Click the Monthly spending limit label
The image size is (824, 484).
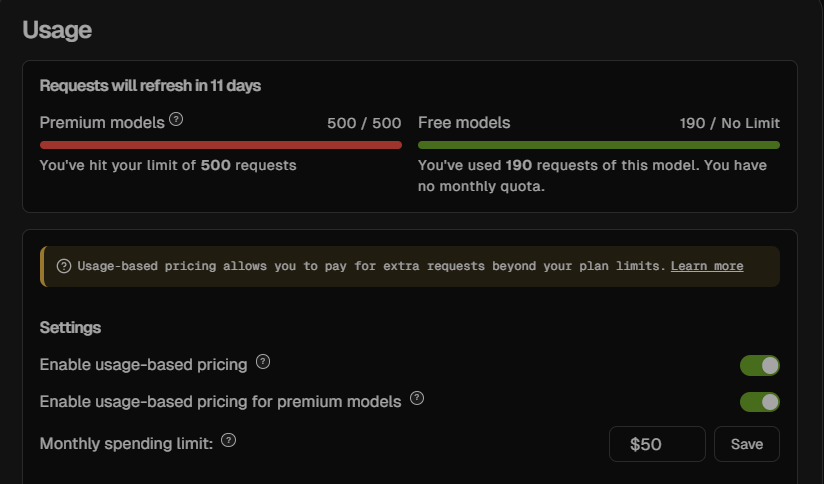pos(126,444)
